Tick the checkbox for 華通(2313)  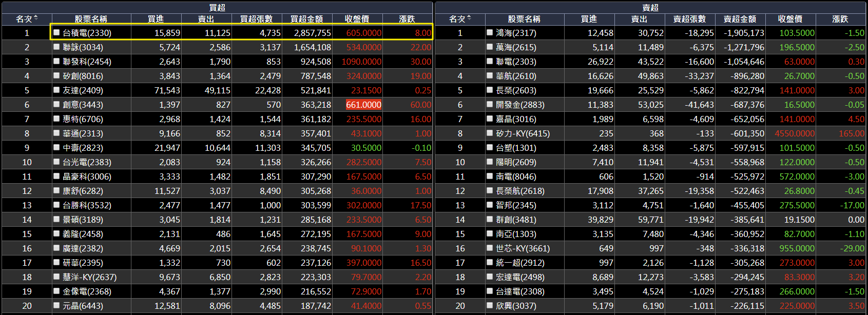pos(56,133)
